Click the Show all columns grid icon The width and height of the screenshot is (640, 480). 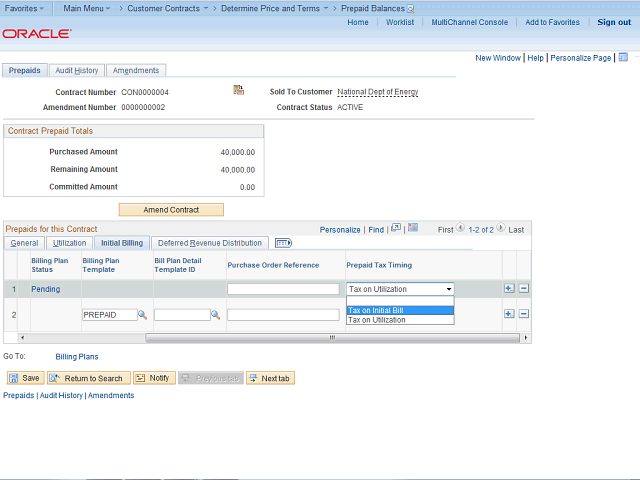[283, 243]
